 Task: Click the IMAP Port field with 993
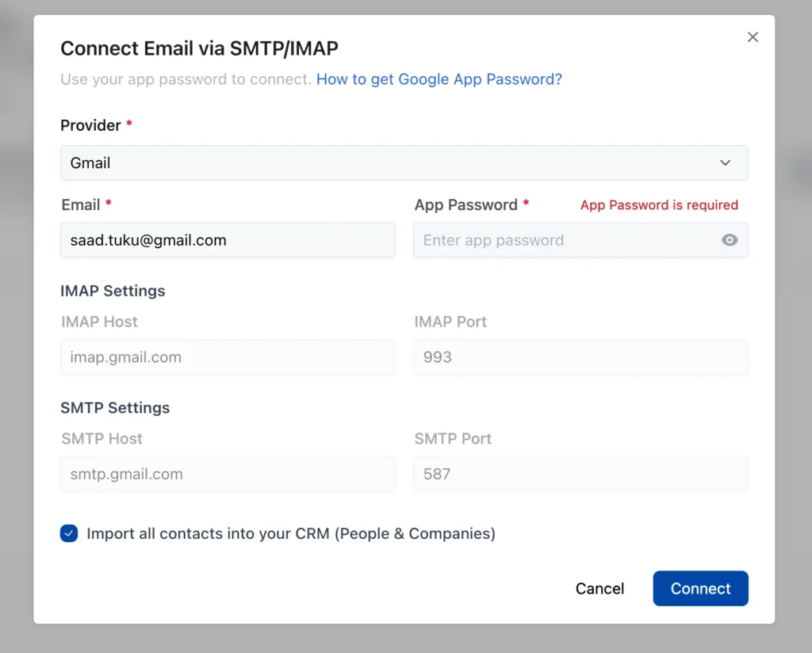point(580,357)
